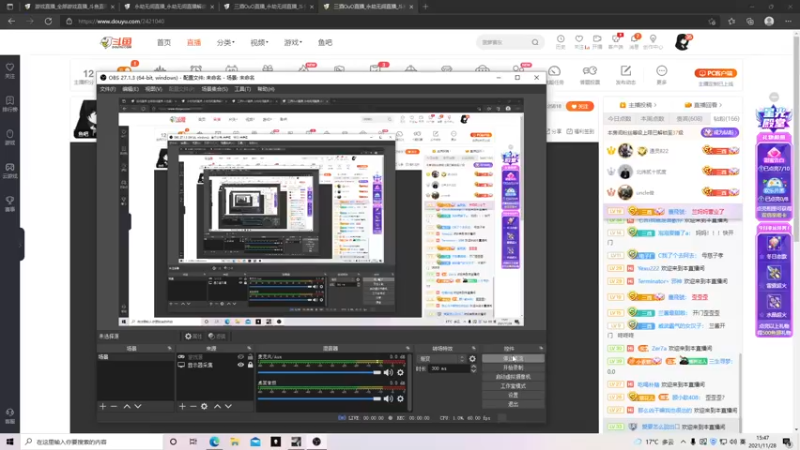
Task: Move the scene down in Scenes panel
Action: click(x=138, y=407)
